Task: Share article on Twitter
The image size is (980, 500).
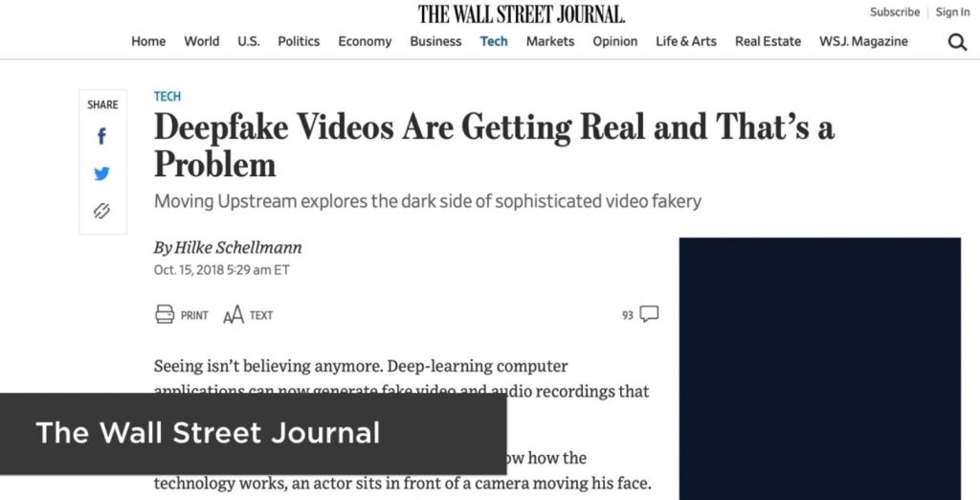Action: coord(102,173)
